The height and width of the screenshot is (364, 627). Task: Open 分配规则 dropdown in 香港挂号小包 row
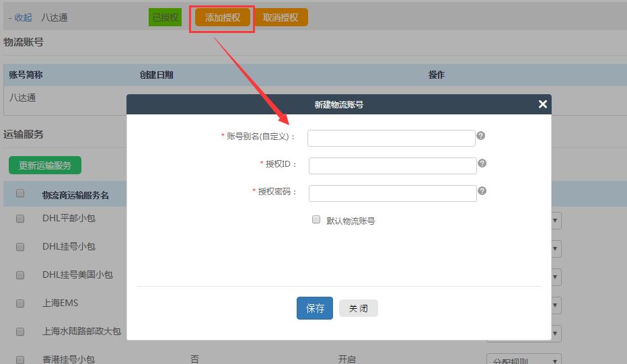(x=524, y=359)
